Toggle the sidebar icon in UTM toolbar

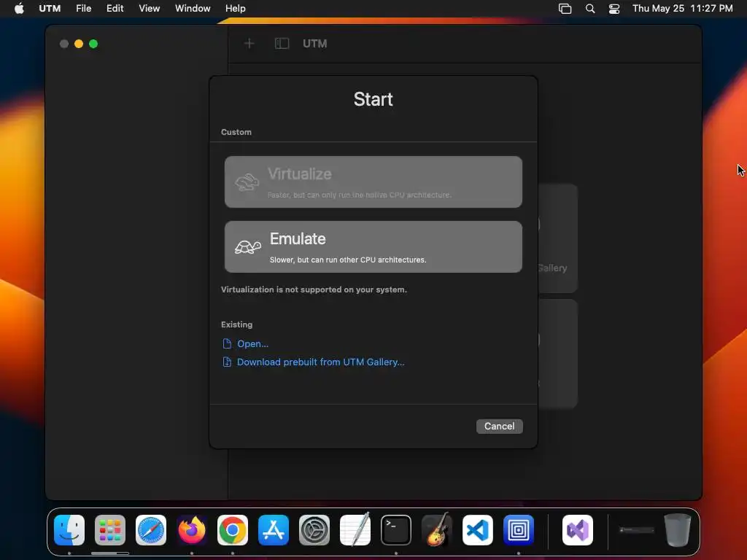(282, 44)
